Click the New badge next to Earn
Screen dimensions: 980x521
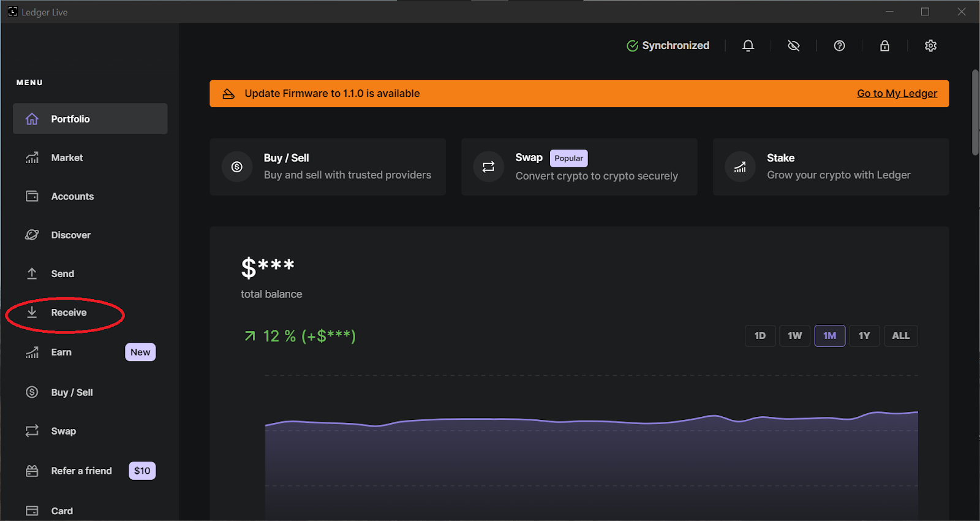point(140,352)
